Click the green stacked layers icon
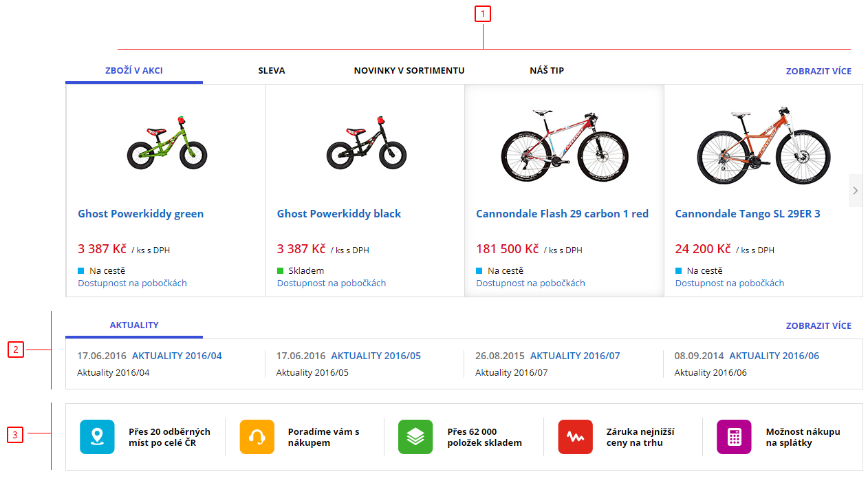This screenshot has width=868, height=483. pos(415,437)
